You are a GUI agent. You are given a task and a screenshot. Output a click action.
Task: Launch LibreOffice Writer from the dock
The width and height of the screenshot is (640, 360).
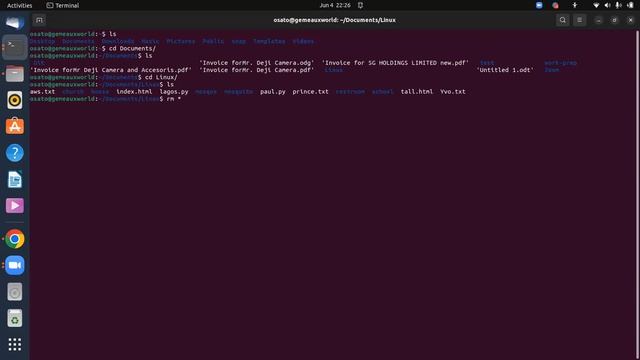15,180
